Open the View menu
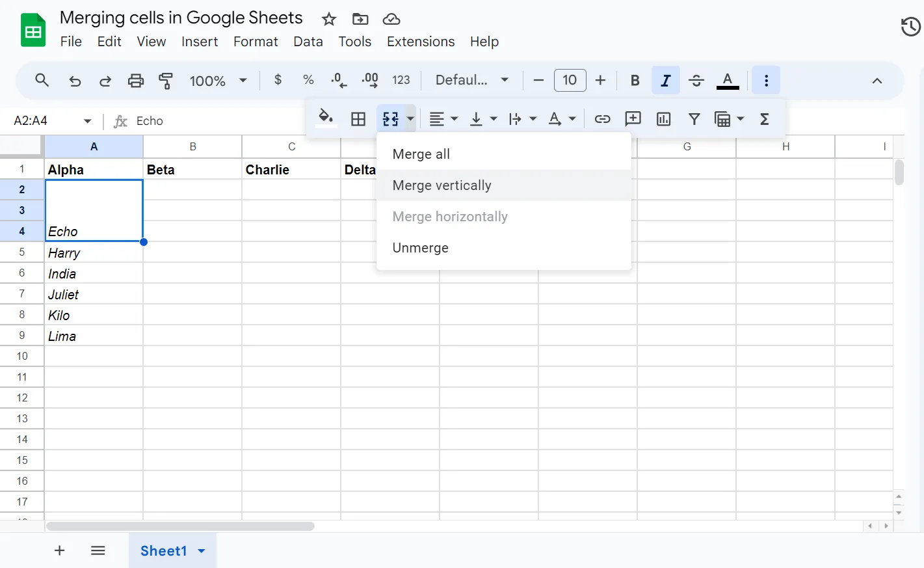Image resolution: width=924 pixels, height=568 pixels. point(152,42)
